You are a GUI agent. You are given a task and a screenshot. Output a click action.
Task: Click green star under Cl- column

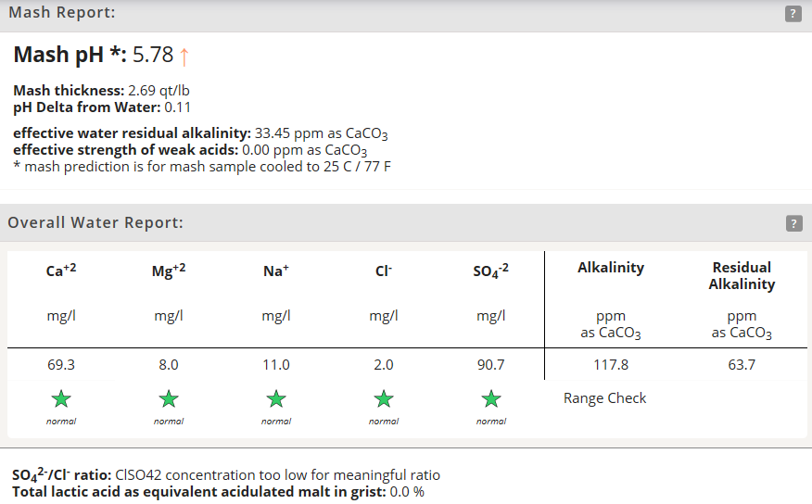[384, 399]
